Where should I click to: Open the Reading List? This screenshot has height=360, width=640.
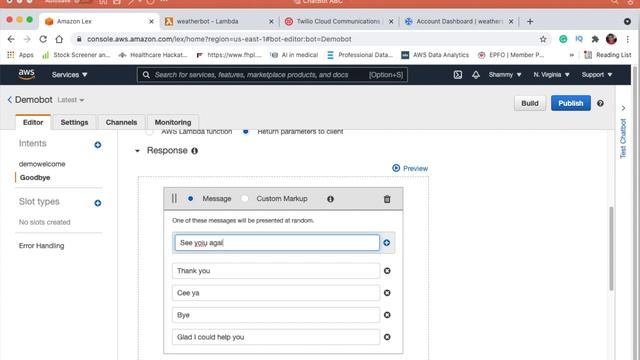[x=608, y=55]
